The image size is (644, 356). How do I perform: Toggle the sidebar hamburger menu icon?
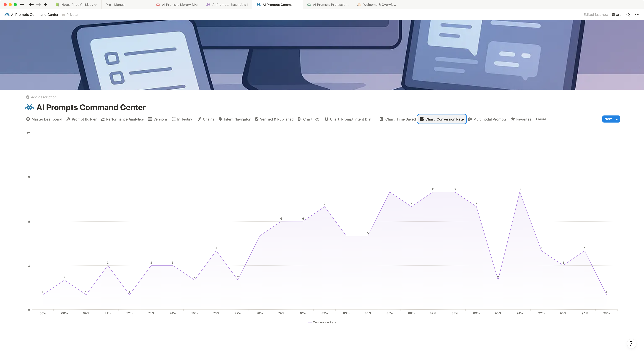[x=22, y=5]
